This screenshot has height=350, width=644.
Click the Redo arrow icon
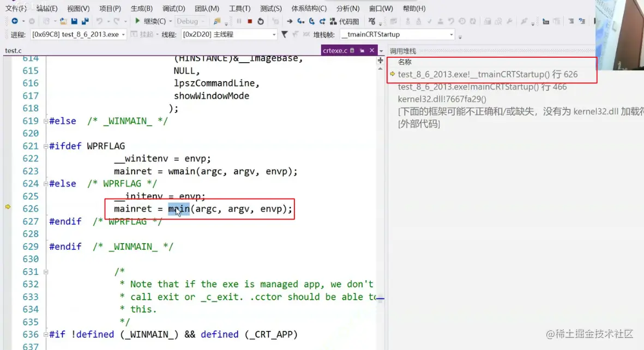point(117,21)
